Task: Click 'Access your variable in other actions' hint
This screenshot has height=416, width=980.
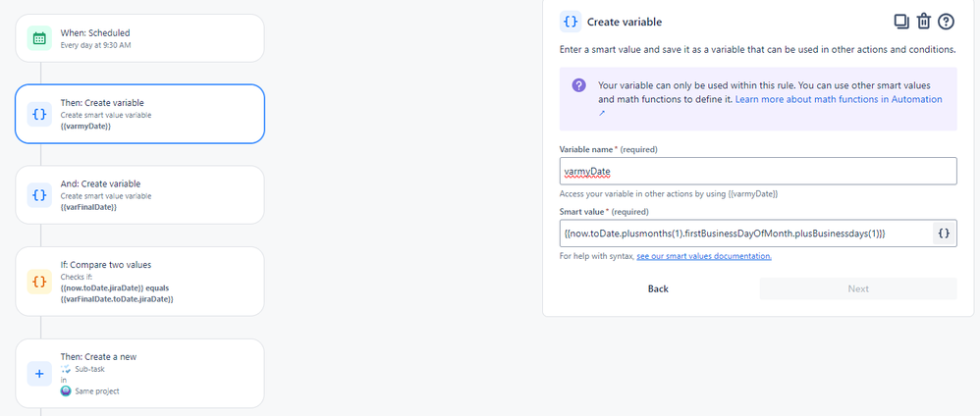Action: (x=669, y=194)
